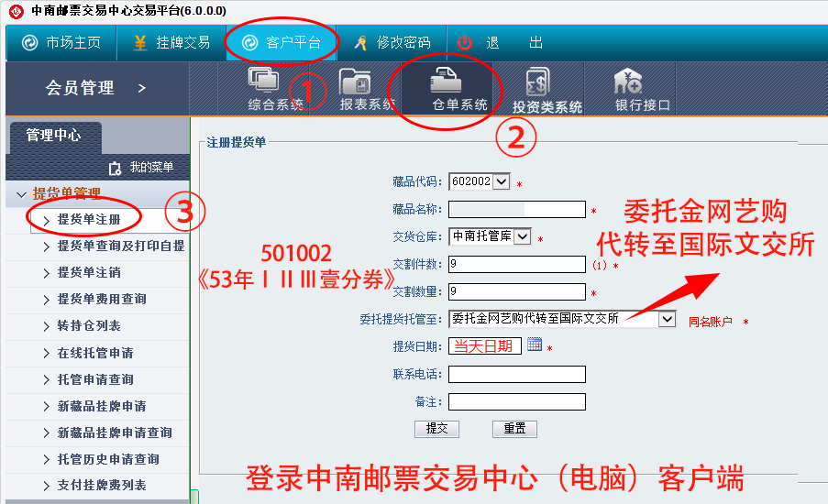Click the 重置 button

tap(514, 429)
